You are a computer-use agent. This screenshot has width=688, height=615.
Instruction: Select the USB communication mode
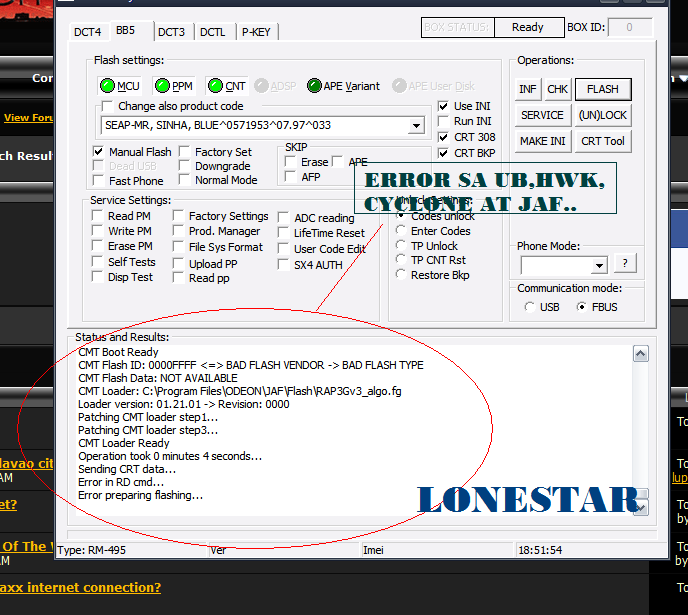pyautogui.click(x=530, y=307)
